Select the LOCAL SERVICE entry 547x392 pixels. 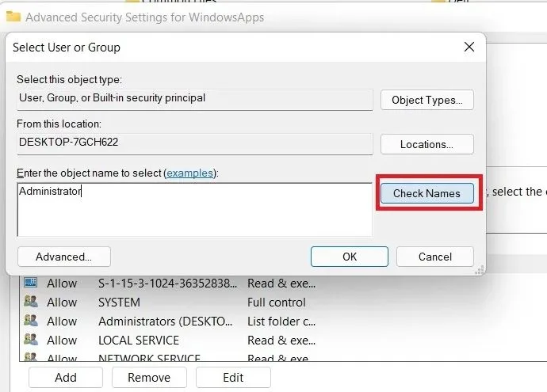coord(171,340)
